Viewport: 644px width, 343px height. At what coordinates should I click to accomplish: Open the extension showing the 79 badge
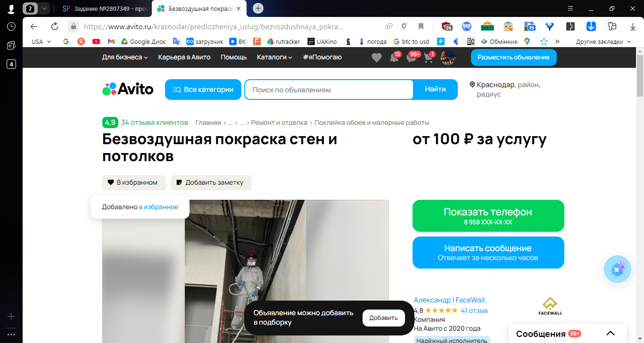pyautogui.click(x=530, y=26)
